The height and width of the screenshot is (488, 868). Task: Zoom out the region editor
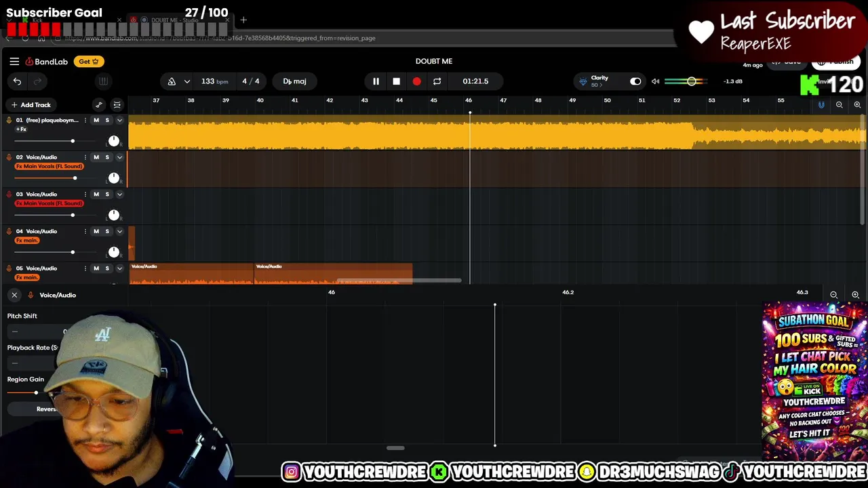coord(833,295)
